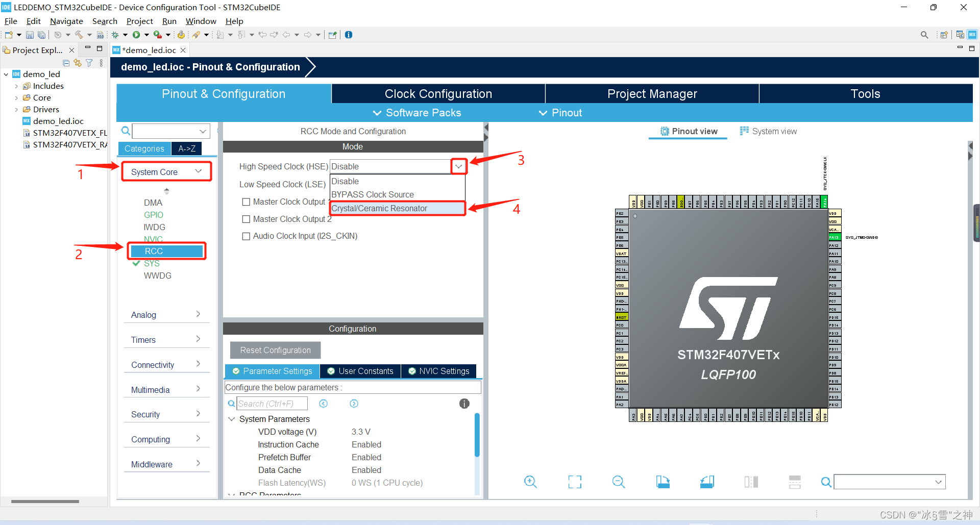Zoom in on the pinout chip view

tap(530, 482)
